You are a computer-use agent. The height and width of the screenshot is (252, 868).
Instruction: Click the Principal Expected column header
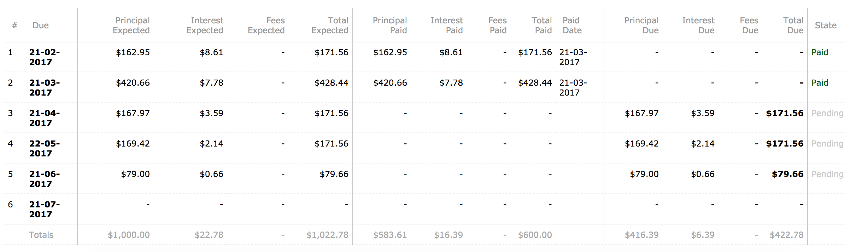(x=131, y=25)
